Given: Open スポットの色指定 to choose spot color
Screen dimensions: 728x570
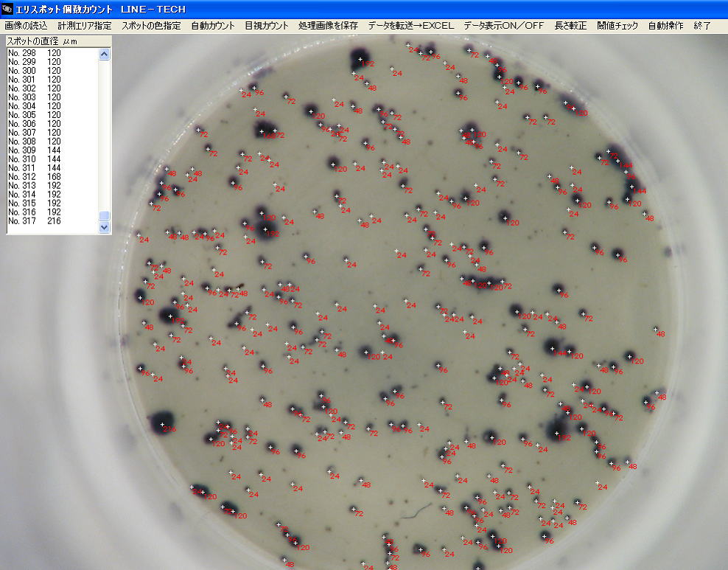Looking at the screenshot, I should coord(151,25).
